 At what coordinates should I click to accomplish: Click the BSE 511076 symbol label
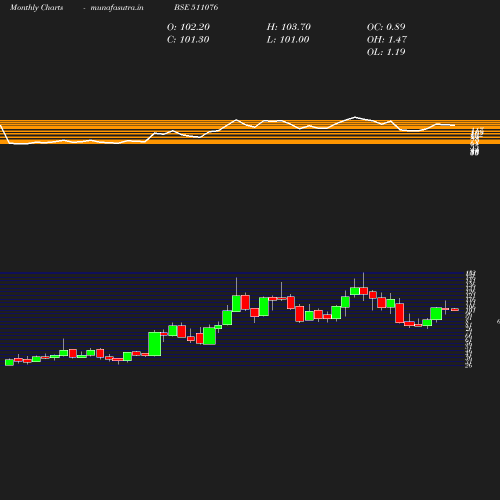196,7
